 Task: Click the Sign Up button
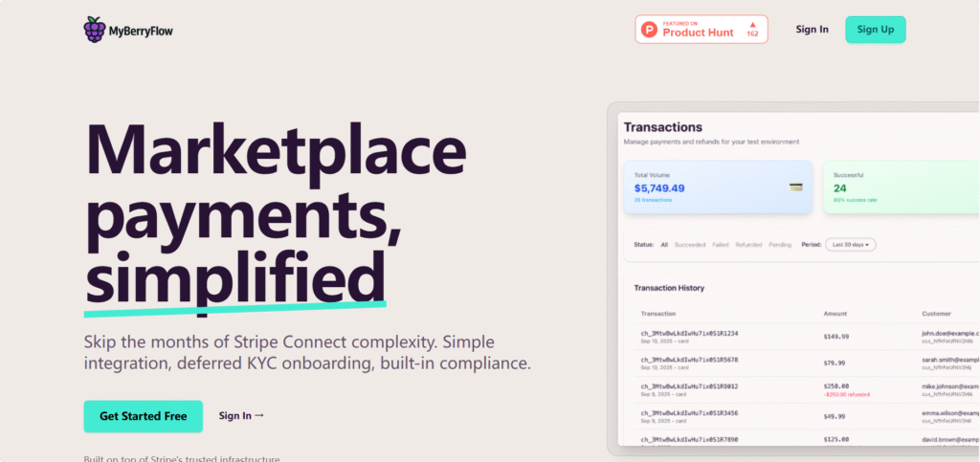[875, 30]
